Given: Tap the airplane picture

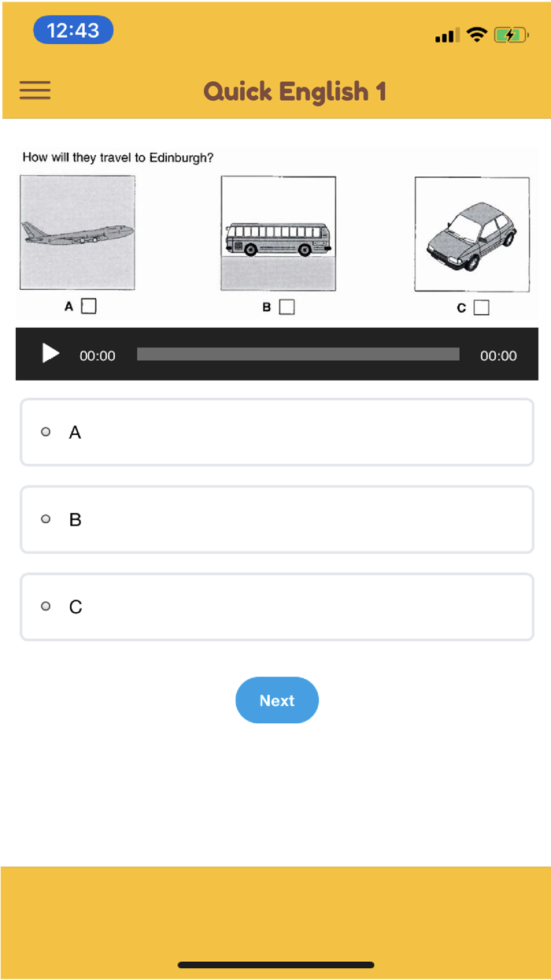Looking at the screenshot, I should [77, 233].
